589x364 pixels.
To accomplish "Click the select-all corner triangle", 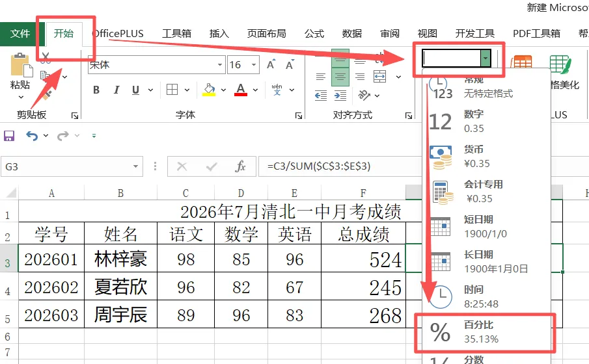I will pos(10,192).
